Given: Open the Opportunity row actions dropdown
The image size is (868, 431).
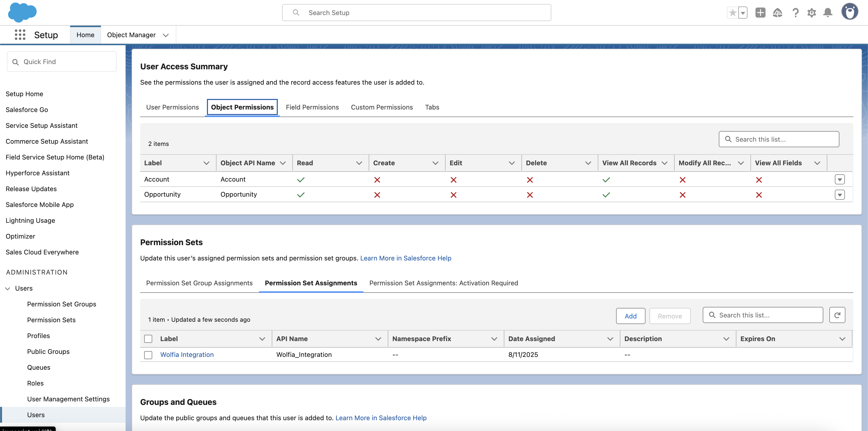Looking at the screenshot, I should (840, 194).
